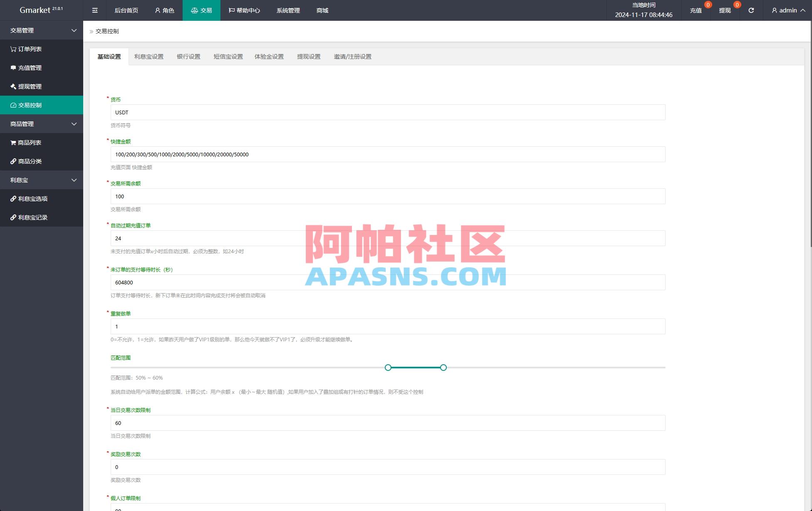The width and height of the screenshot is (812, 511).
Task: Expand the 商品管理 chevron in sidebar
Action: point(74,124)
